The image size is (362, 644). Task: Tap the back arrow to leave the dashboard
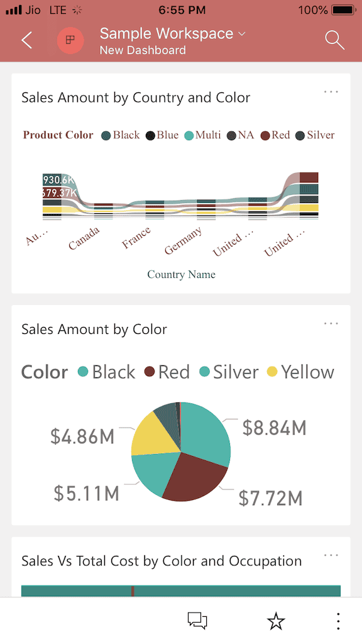pos(26,40)
